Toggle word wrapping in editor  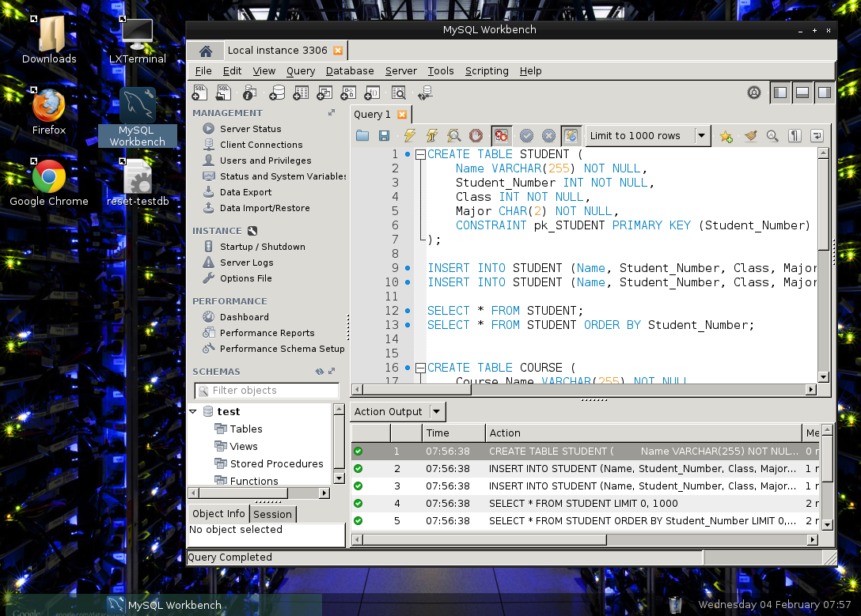(817, 135)
